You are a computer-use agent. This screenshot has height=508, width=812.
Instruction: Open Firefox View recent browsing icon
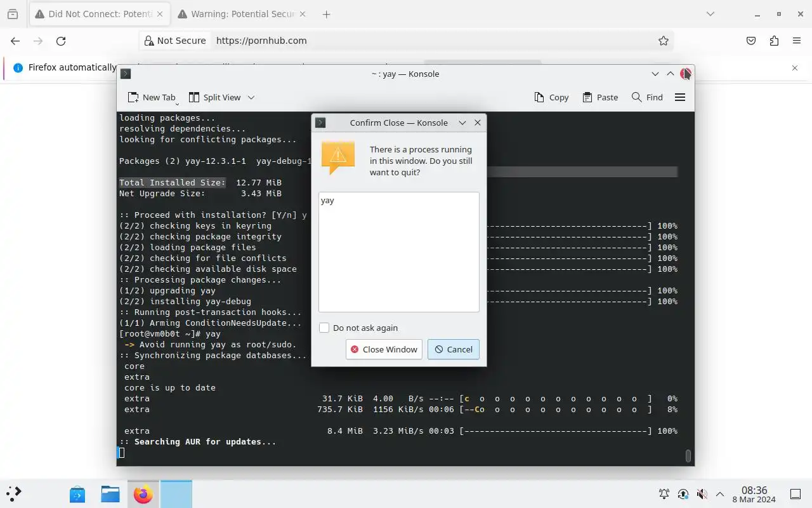(x=13, y=14)
